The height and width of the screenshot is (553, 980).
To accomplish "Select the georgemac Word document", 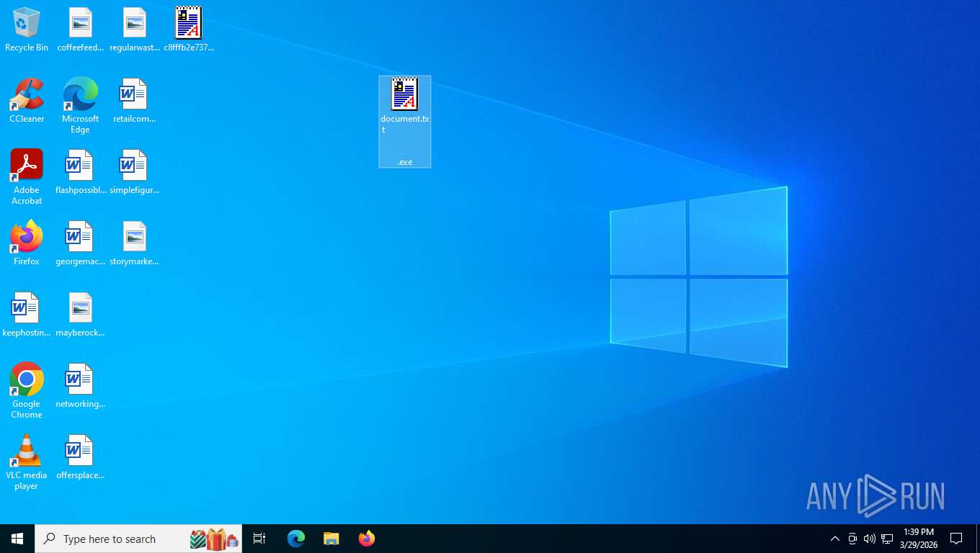I will tap(81, 243).
